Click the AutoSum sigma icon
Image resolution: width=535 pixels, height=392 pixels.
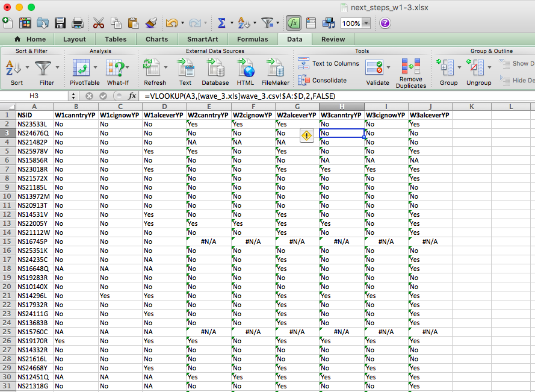(x=221, y=23)
